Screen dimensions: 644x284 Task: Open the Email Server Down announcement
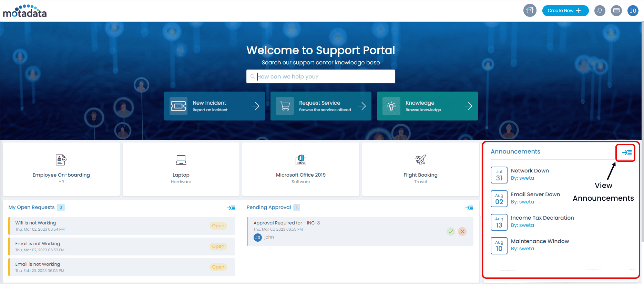click(x=535, y=194)
